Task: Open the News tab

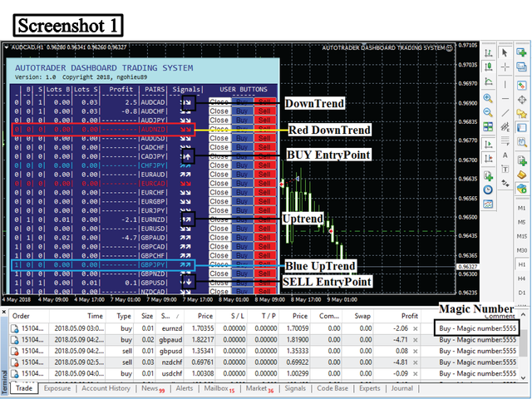Action: point(153,388)
